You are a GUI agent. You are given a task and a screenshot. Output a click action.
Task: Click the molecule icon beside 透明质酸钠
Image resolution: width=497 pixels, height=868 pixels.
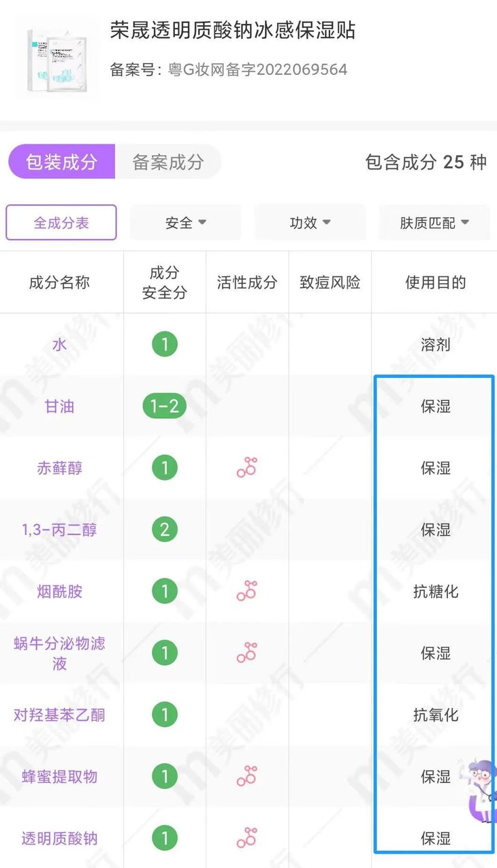click(247, 838)
